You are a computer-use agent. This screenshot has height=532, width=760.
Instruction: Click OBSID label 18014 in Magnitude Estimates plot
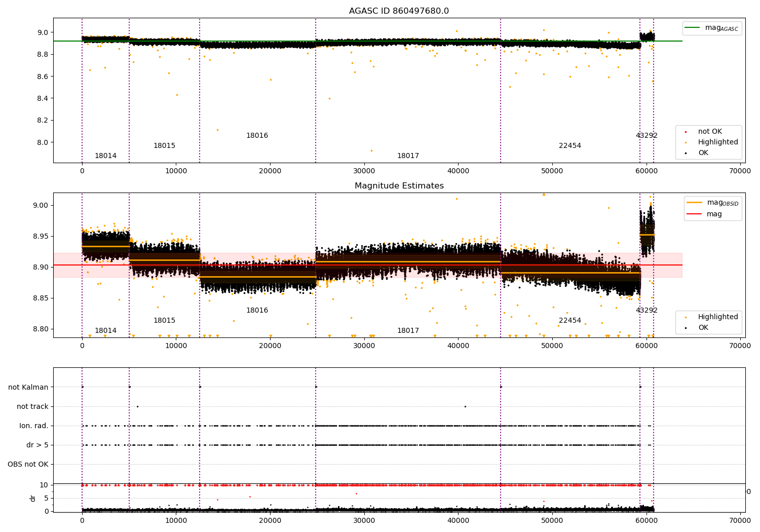coord(105,331)
